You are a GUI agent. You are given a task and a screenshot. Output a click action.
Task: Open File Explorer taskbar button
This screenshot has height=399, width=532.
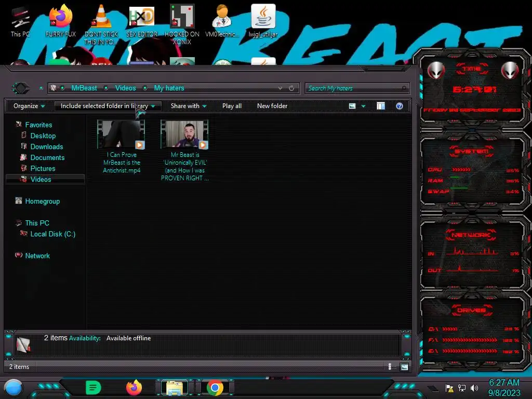(x=175, y=388)
